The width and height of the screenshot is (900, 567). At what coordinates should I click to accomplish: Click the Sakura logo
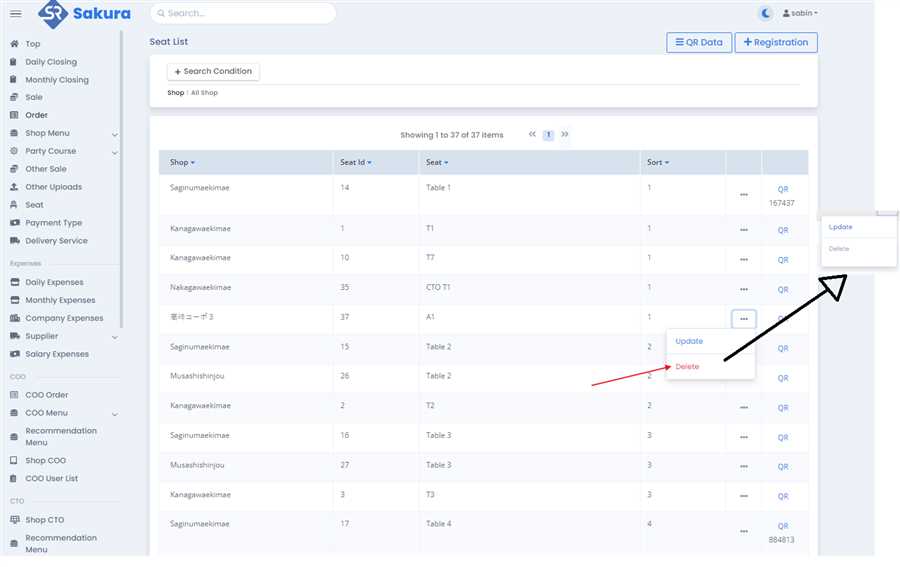tap(84, 14)
